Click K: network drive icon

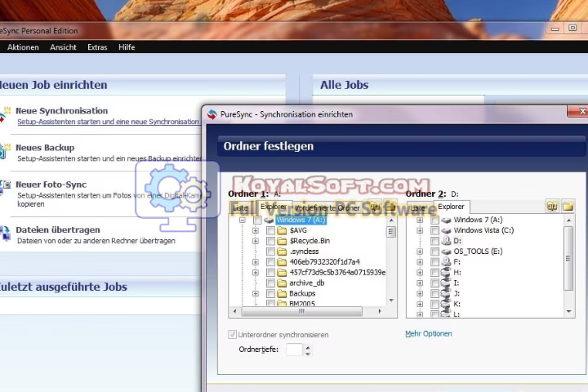pos(446,304)
